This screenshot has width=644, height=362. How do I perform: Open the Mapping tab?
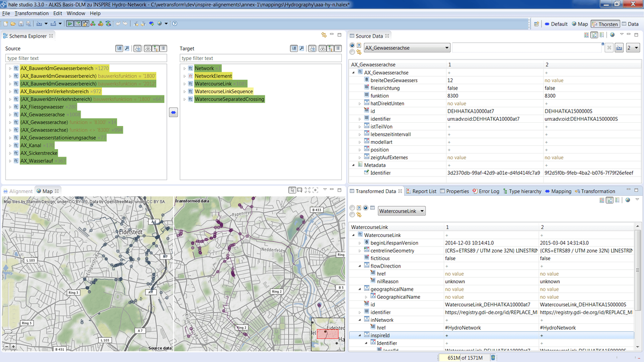click(x=558, y=191)
